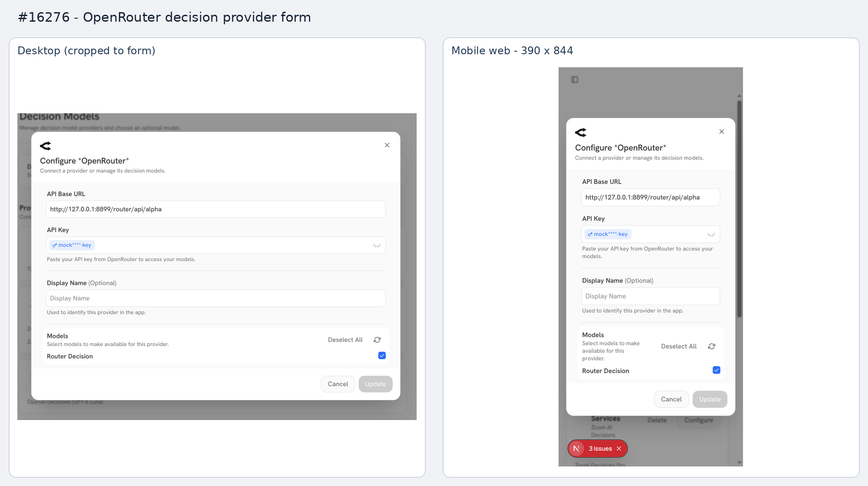Screen dimensions: 868x486
Task: Click the desktop 'Configure *OpenRouter*' heading
Action: (84, 161)
